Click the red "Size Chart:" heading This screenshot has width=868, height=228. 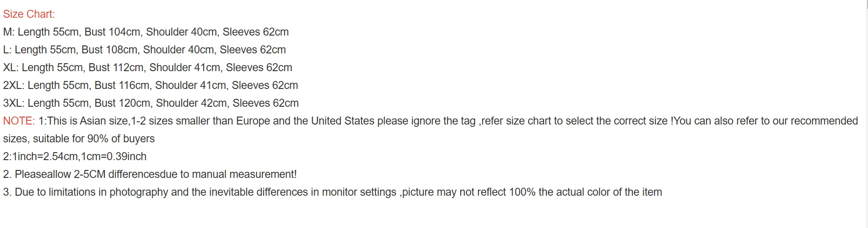coord(29,14)
